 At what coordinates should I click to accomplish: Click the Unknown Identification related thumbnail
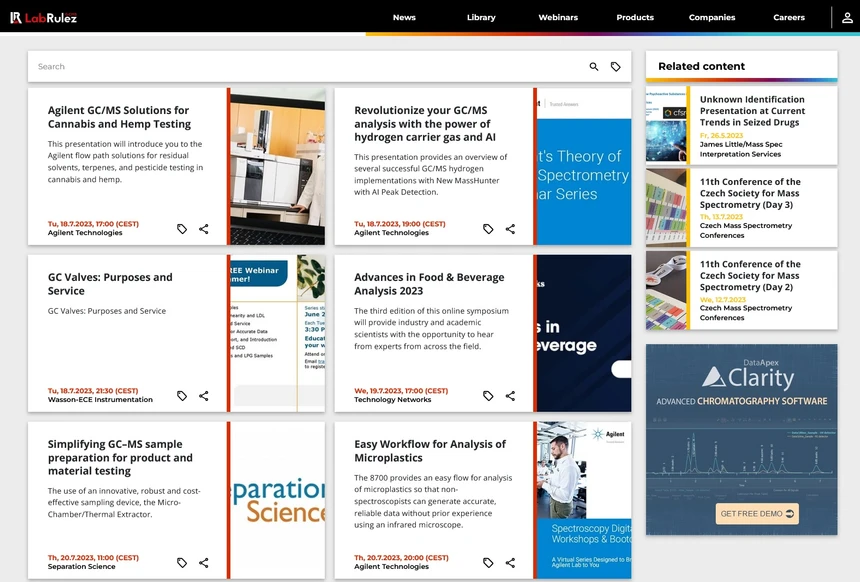tap(666, 126)
